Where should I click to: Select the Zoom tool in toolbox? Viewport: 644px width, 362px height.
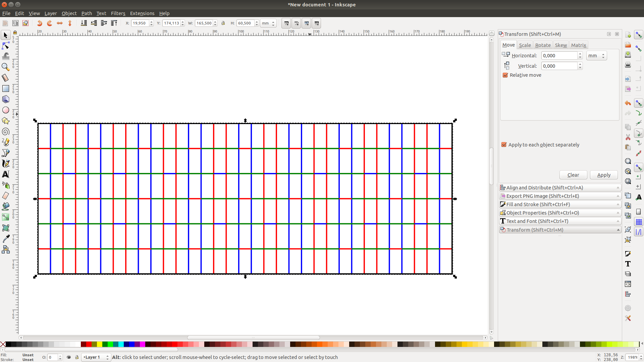coord(6,67)
